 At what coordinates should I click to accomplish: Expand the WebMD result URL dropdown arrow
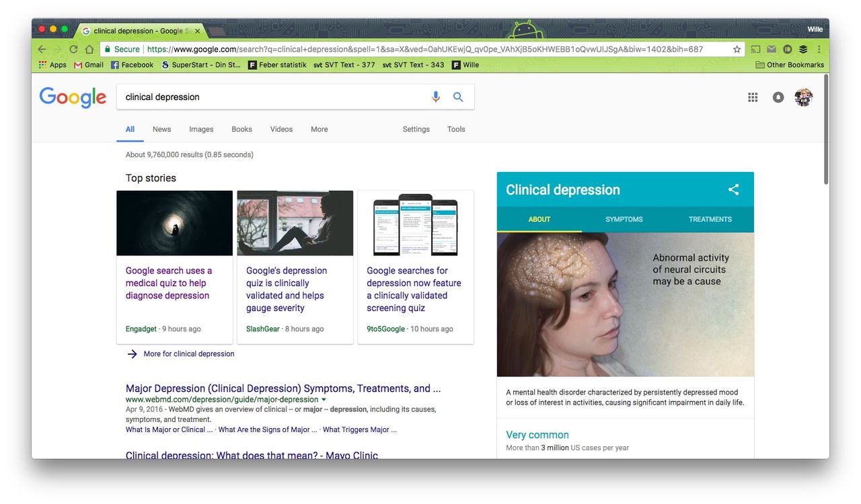[x=324, y=400]
